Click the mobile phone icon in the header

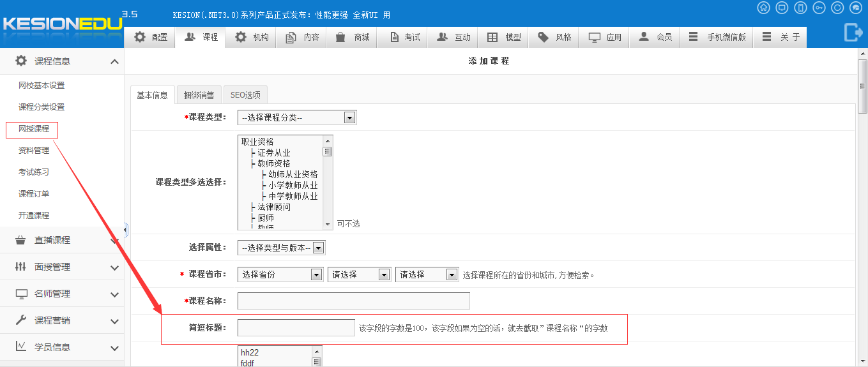point(800,8)
